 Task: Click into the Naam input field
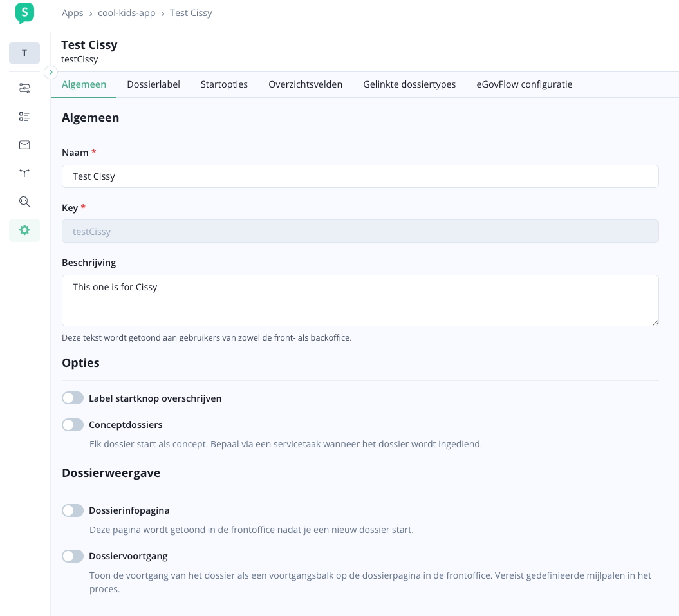point(360,176)
